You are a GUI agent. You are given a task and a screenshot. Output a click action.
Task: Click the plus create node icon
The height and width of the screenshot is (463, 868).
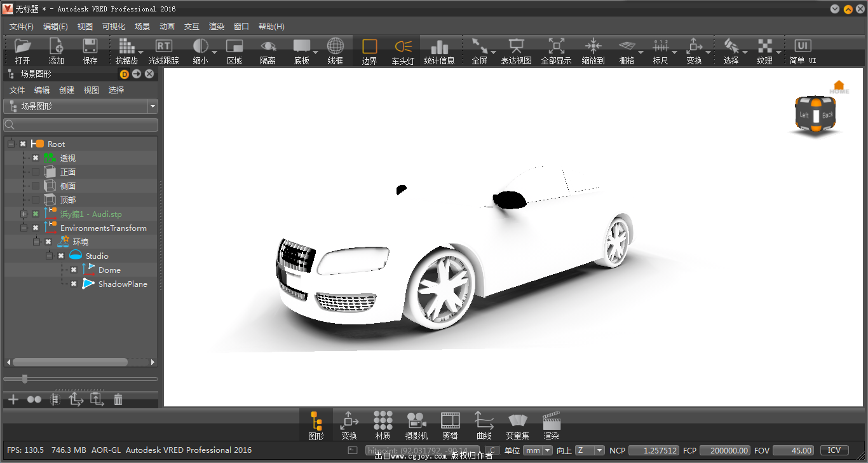13,399
